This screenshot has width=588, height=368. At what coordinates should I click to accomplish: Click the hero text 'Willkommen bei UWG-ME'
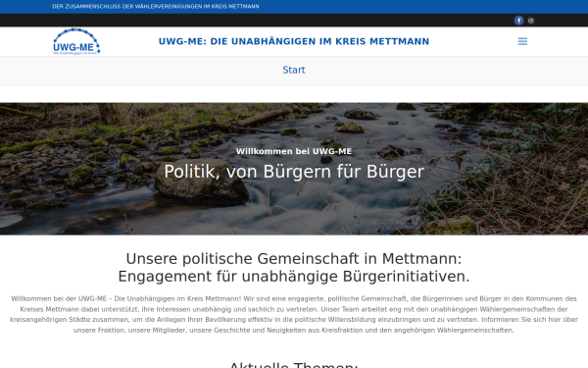tap(294, 151)
